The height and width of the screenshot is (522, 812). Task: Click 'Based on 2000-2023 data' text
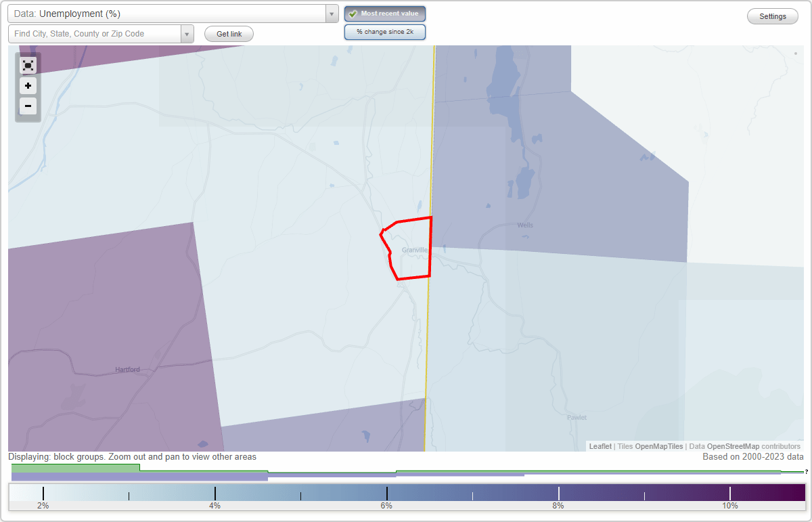click(753, 457)
